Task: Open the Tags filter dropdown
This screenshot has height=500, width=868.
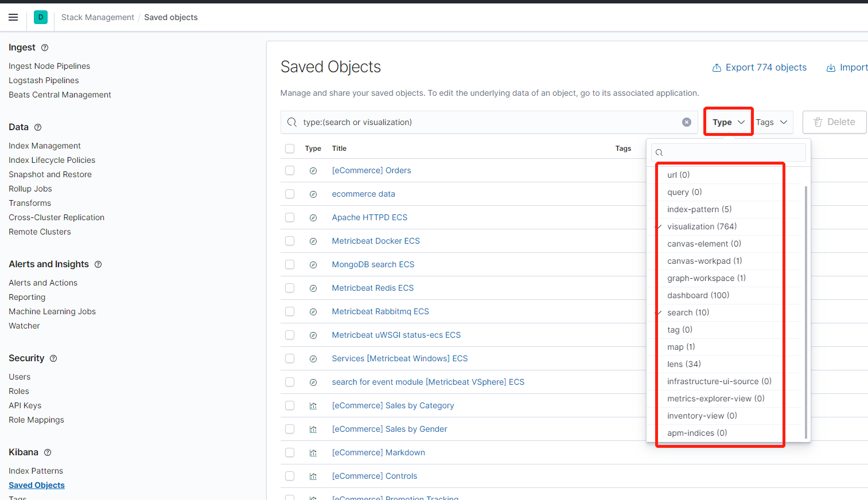Action: point(772,122)
